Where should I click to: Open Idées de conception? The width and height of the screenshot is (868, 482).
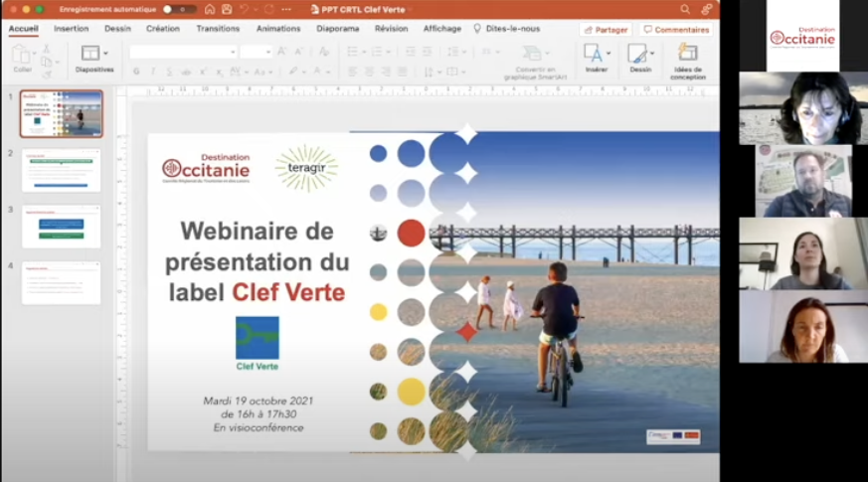tap(687, 62)
